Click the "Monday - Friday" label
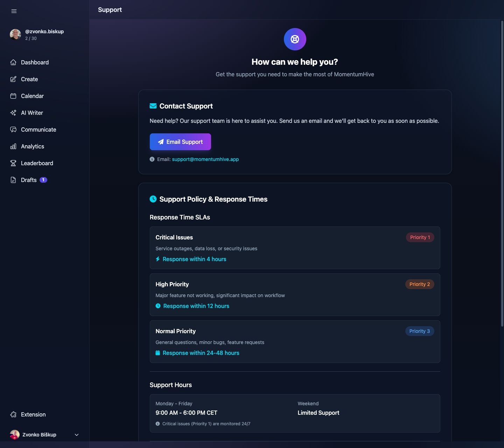This screenshot has width=504, height=448. 174,404
